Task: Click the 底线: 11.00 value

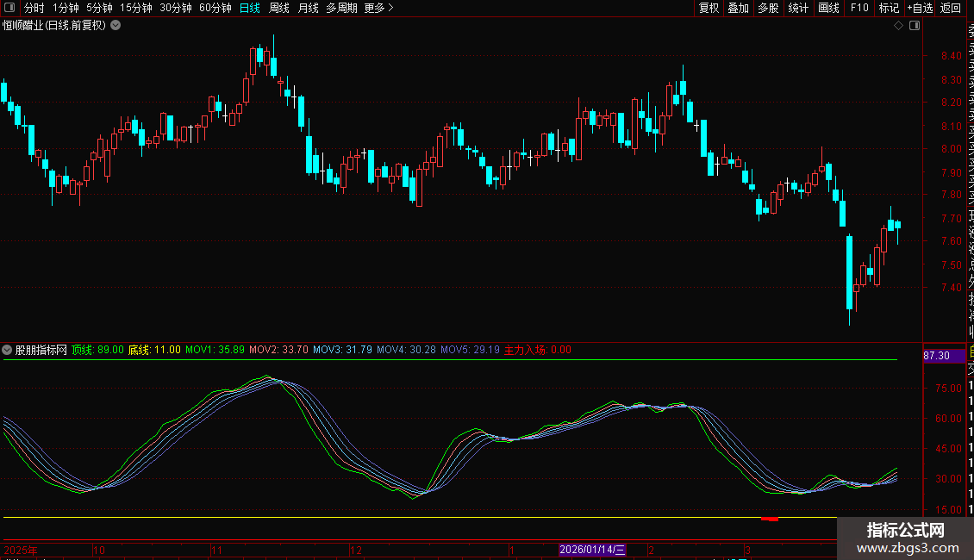Action: [x=154, y=350]
